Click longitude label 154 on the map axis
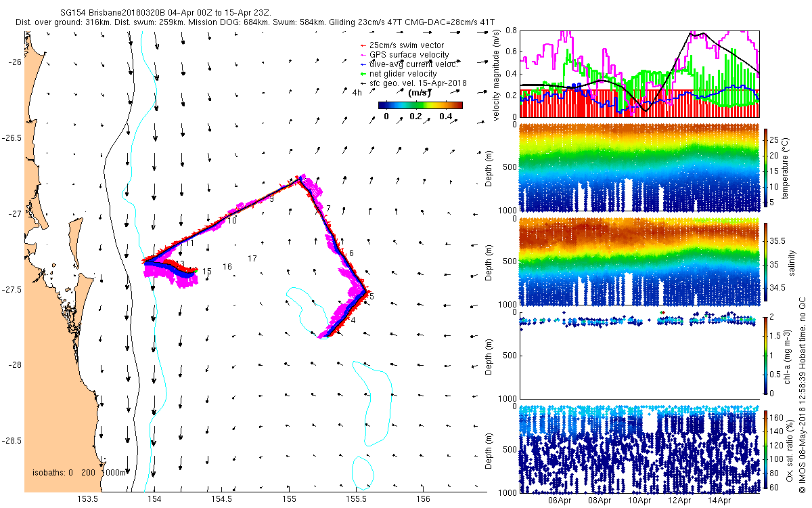 click(x=155, y=499)
